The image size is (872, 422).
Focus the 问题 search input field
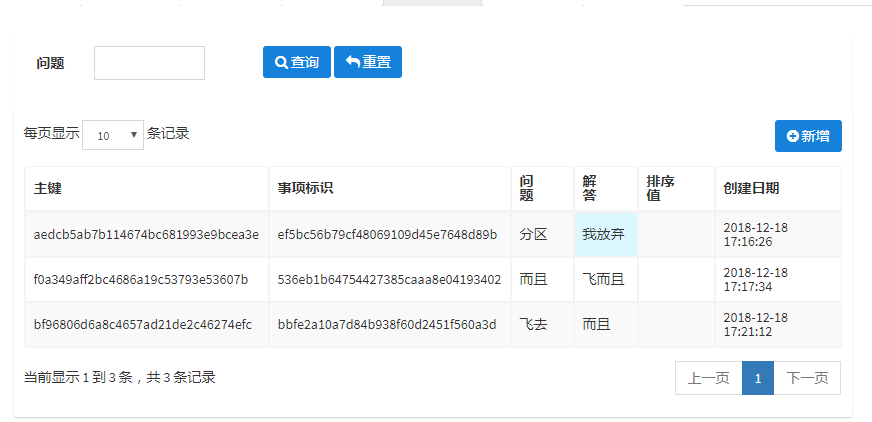coord(149,63)
